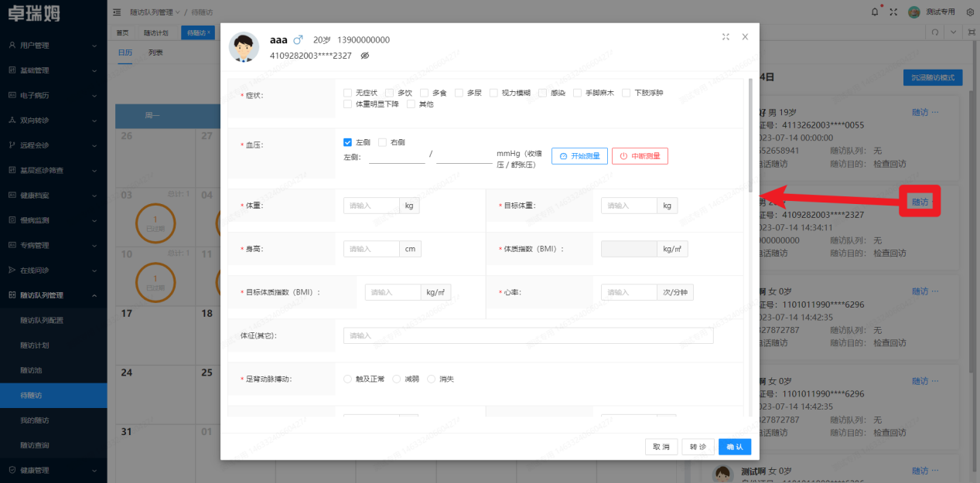Viewport: 980px width, 483px height.
Task: Click 电子病历 sidebar icon
Action: (x=12, y=95)
